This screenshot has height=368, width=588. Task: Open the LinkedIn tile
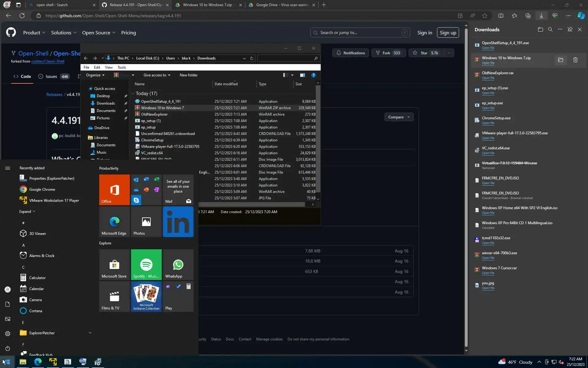pyautogui.click(x=178, y=222)
